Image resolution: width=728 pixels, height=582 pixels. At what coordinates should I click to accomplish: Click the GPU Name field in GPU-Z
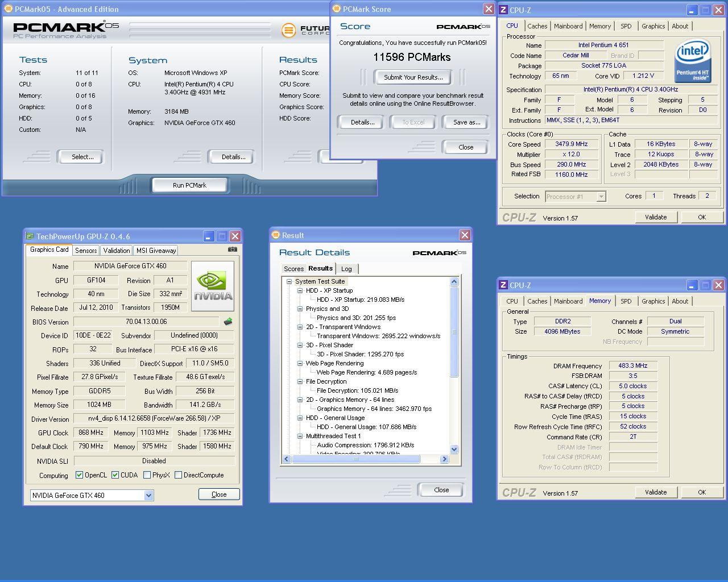tap(130, 266)
